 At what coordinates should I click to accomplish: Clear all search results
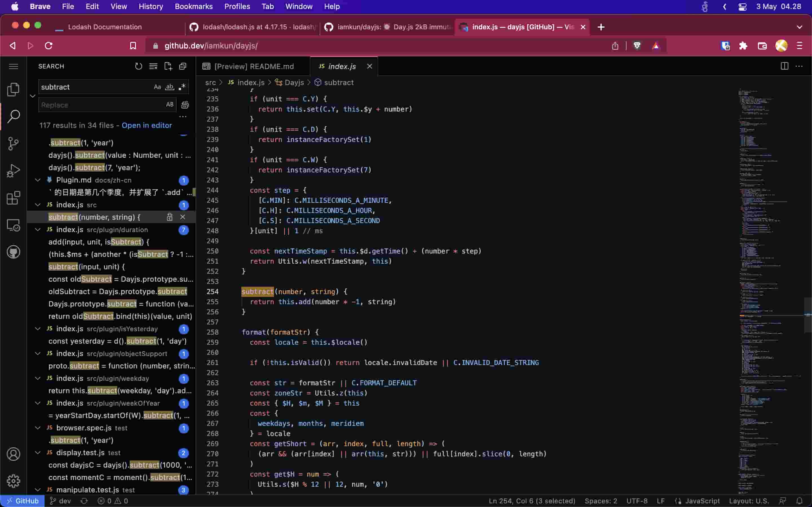[x=153, y=66]
